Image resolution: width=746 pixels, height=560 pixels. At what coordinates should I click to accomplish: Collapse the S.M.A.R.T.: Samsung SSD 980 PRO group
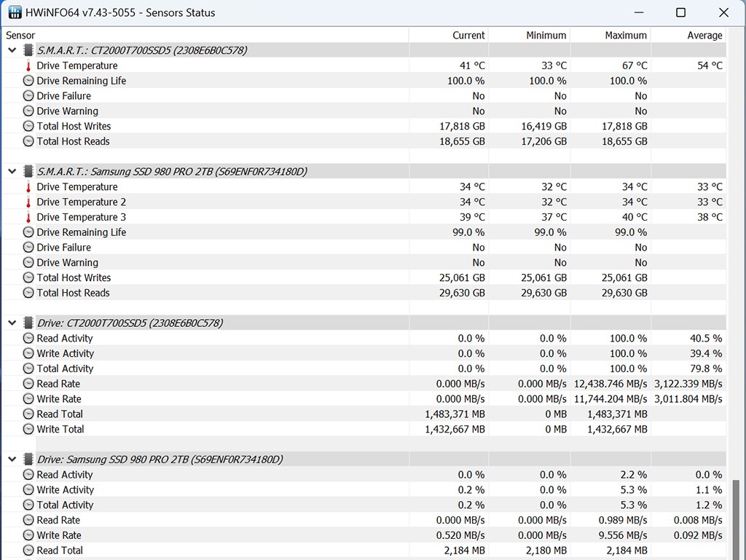pyautogui.click(x=12, y=172)
